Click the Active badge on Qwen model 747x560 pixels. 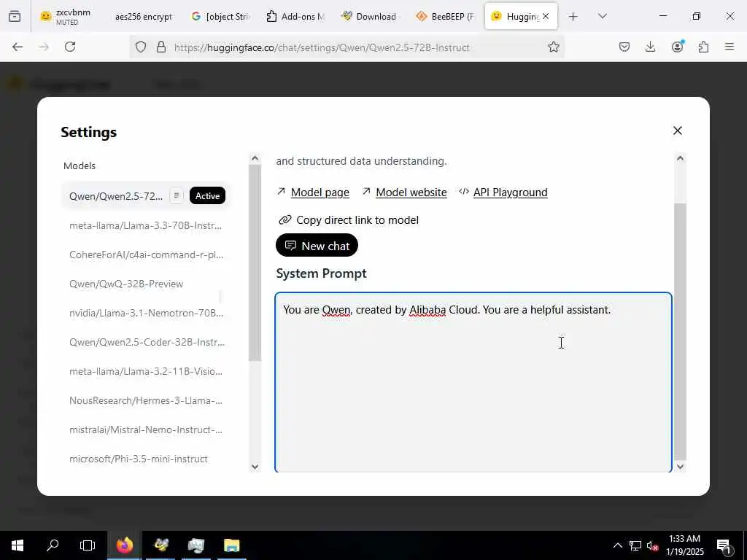[208, 195]
